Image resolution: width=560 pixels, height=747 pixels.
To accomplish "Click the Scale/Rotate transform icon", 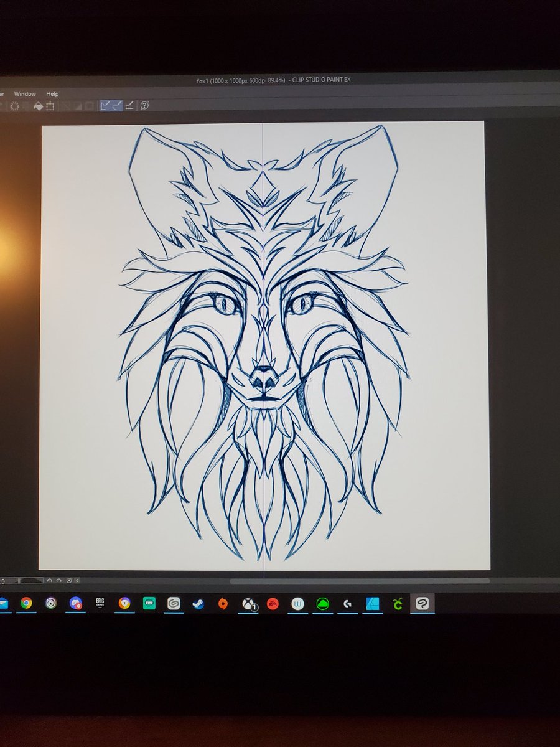I will pyautogui.click(x=50, y=106).
